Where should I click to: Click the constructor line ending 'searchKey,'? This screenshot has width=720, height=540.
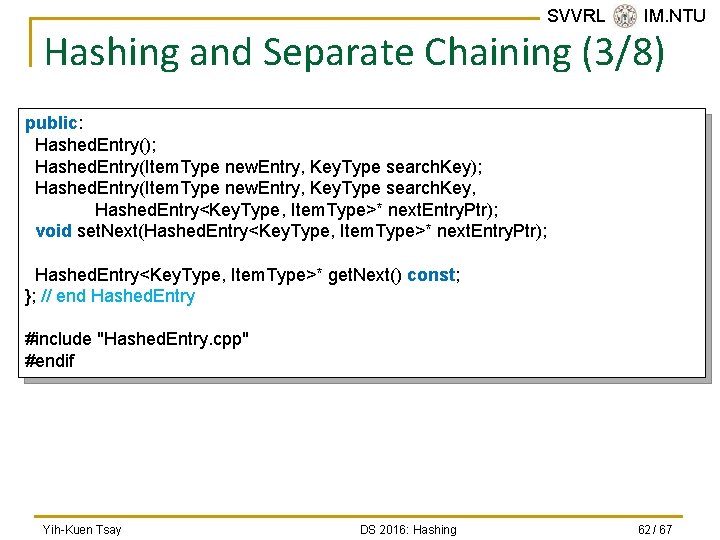tap(255, 188)
